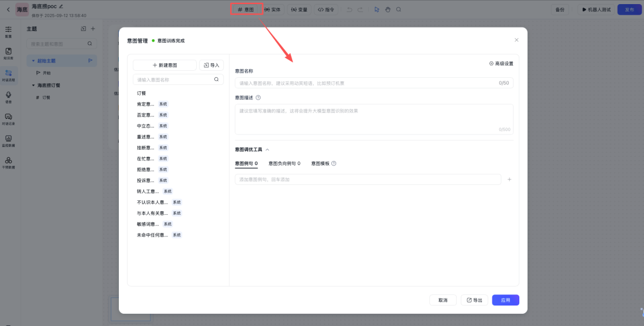Start 机器人测试
Viewport: 644px width, 326px height.
pos(596,9)
